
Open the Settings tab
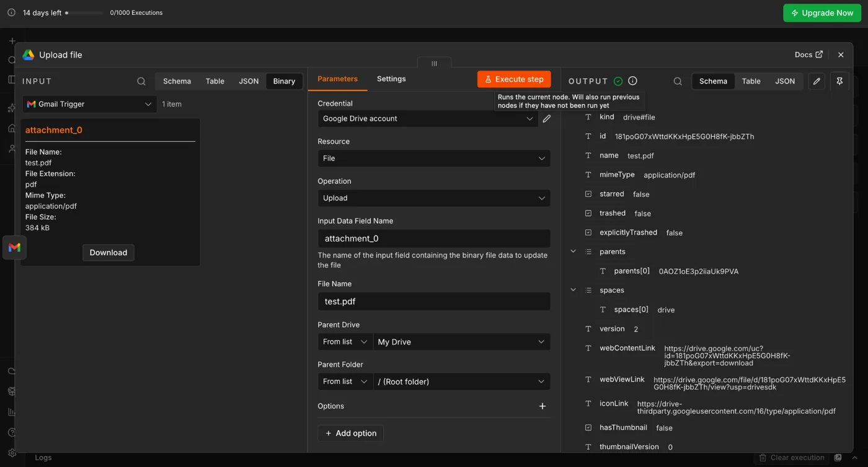tap(391, 79)
